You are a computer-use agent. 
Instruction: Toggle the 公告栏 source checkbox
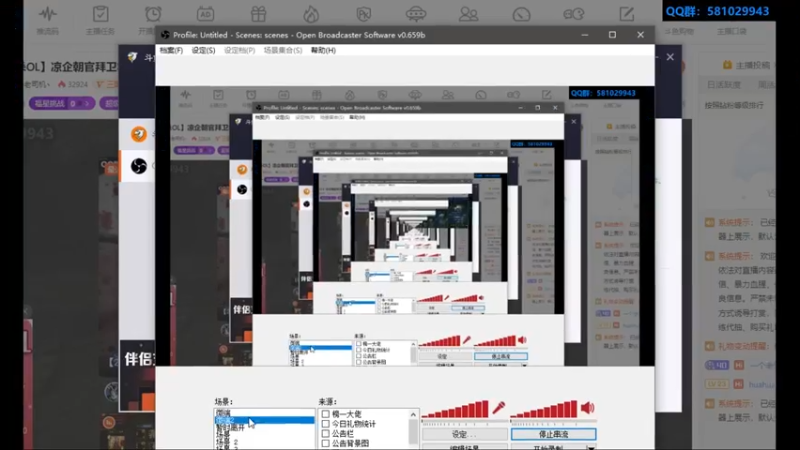point(326,434)
